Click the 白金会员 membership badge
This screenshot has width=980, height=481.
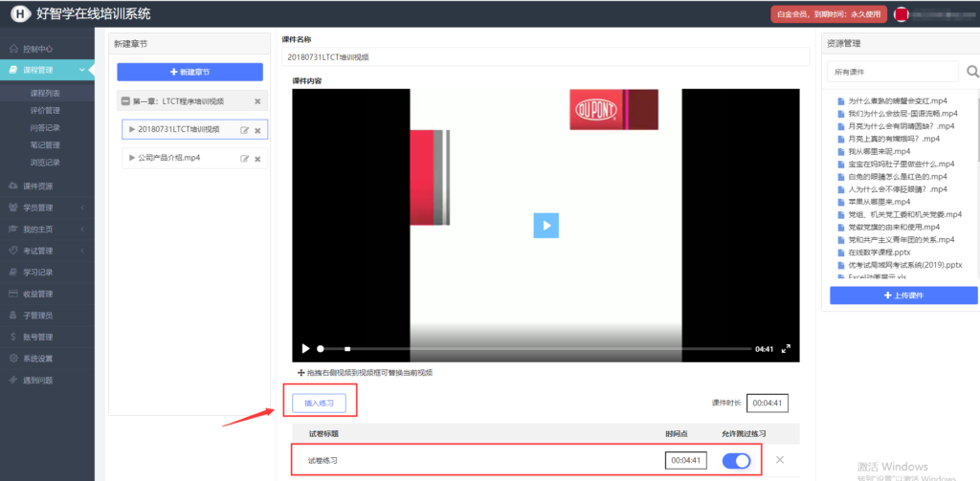pos(829,13)
